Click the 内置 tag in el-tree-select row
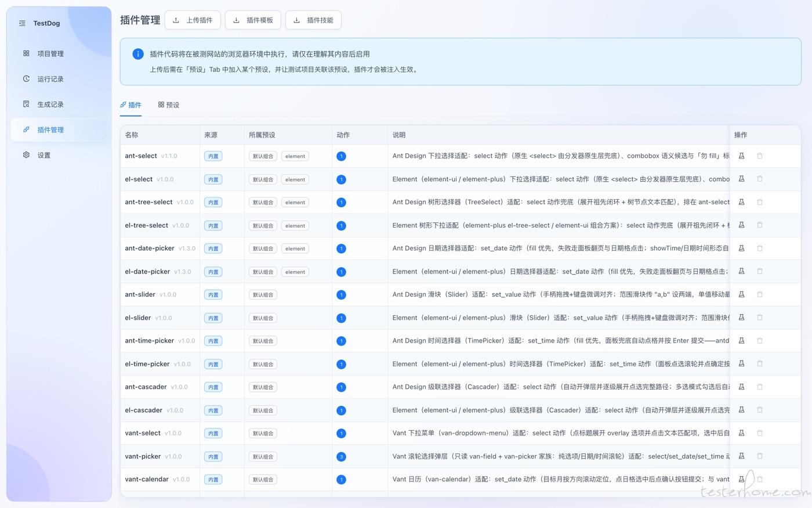The height and width of the screenshot is (508, 812). (213, 226)
